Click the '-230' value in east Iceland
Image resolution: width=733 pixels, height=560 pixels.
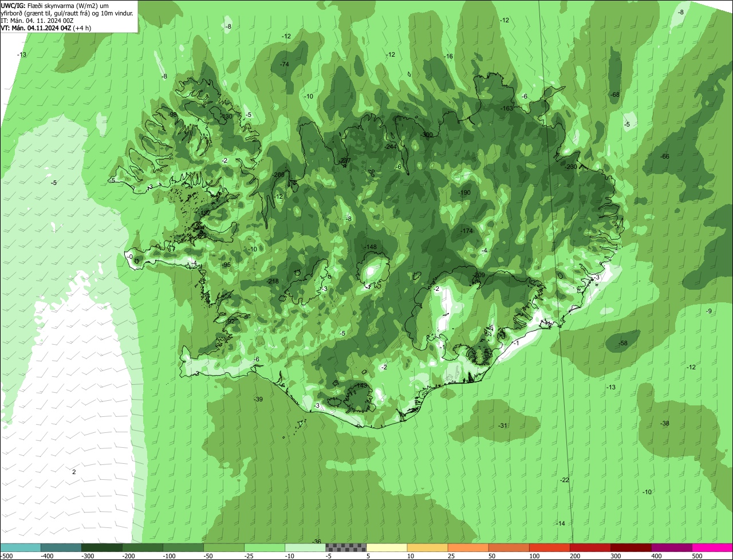(x=571, y=167)
